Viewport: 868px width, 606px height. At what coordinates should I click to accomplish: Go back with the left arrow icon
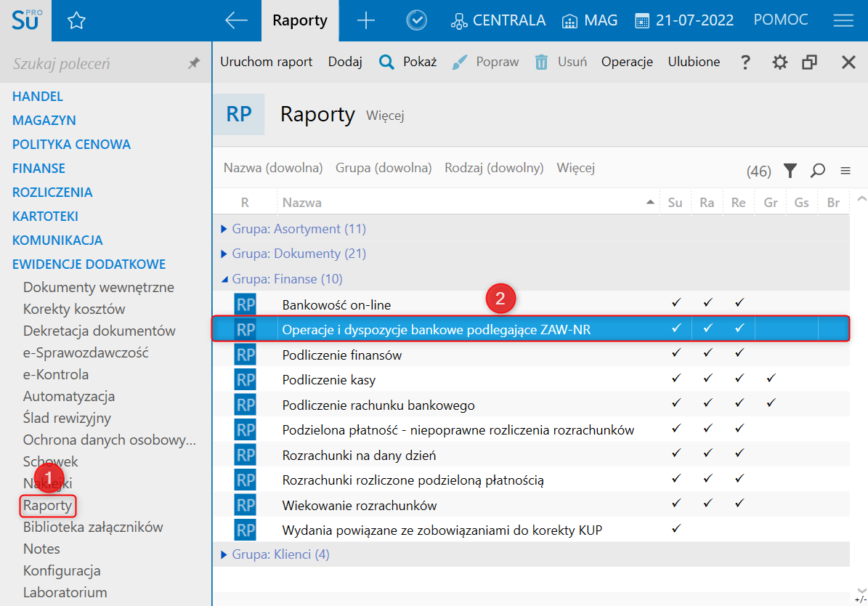[x=237, y=21]
